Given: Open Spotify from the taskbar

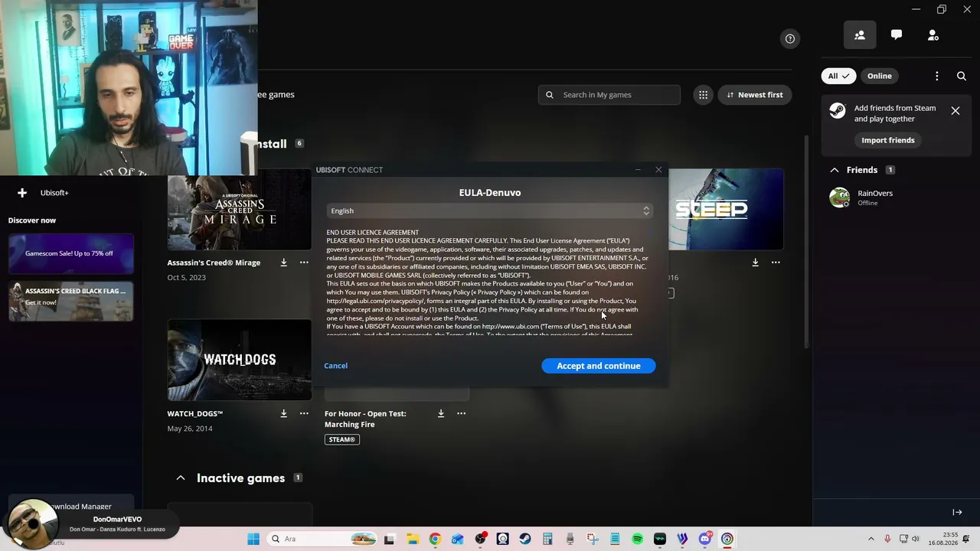Looking at the screenshot, I should pyautogui.click(x=638, y=539).
